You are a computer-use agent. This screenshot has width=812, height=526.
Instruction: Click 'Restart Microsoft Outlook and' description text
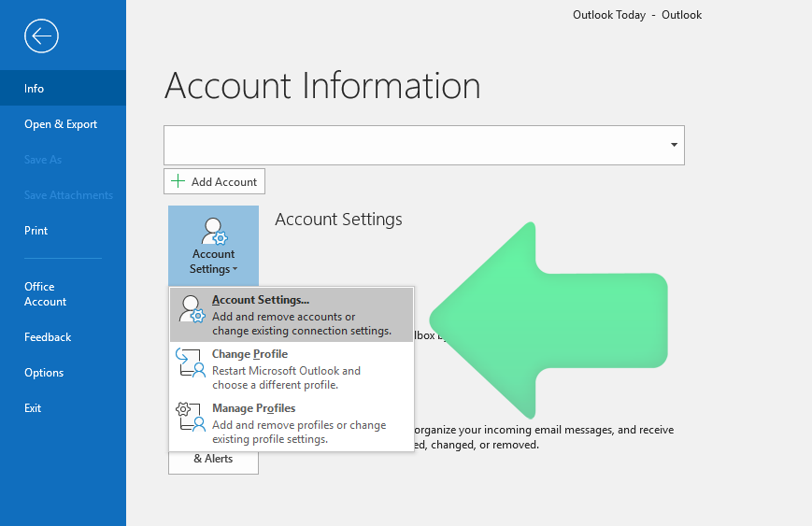(x=286, y=371)
